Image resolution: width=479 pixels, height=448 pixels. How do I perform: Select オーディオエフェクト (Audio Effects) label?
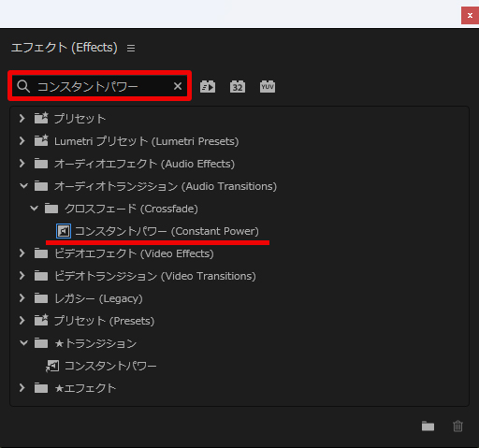tap(144, 164)
